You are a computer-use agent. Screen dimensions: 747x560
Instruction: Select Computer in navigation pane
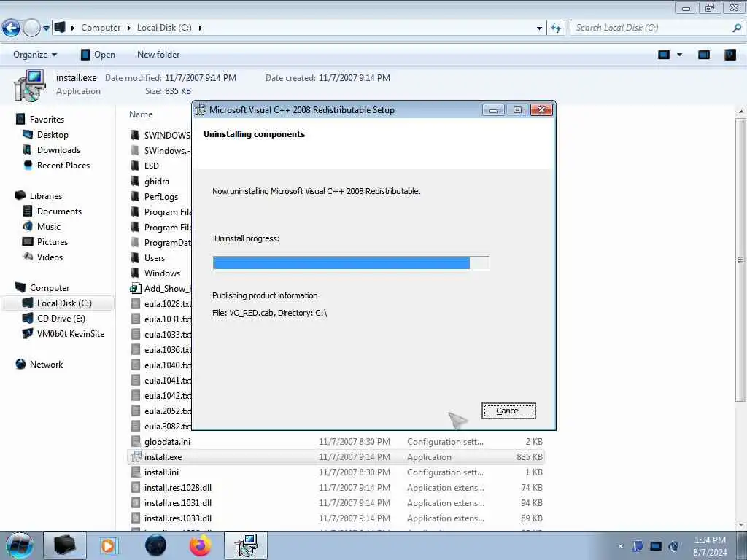(x=50, y=287)
